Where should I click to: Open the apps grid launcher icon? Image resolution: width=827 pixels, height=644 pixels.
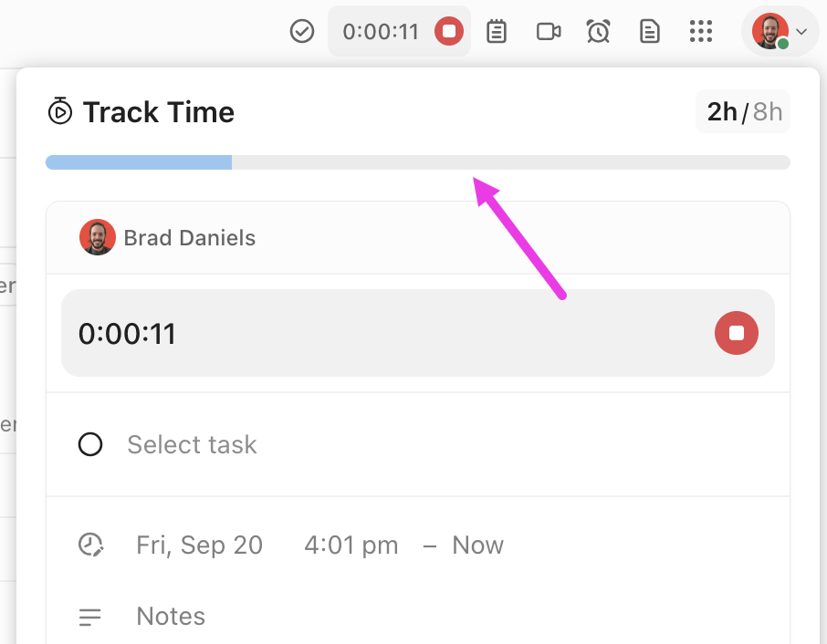pyautogui.click(x=701, y=30)
